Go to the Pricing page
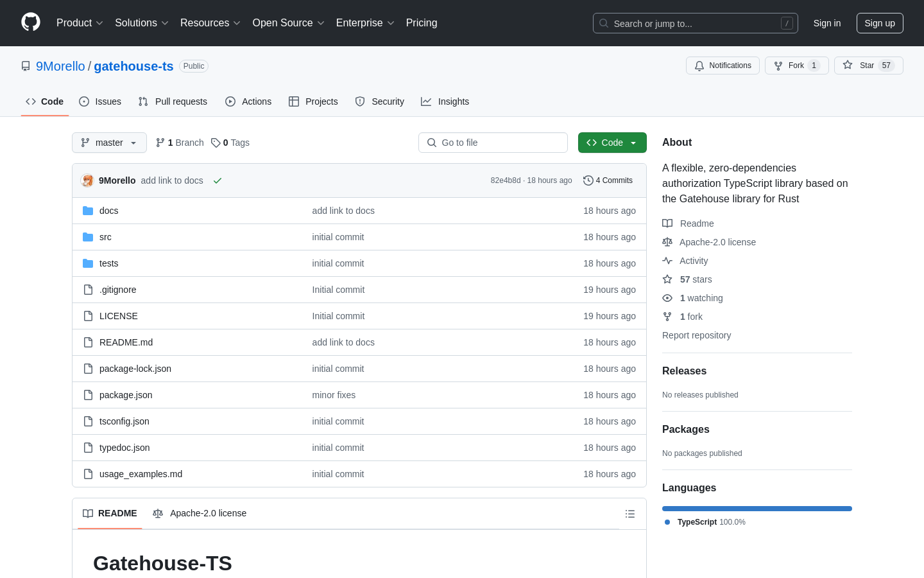This screenshot has height=578, width=924. pos(422,23)
